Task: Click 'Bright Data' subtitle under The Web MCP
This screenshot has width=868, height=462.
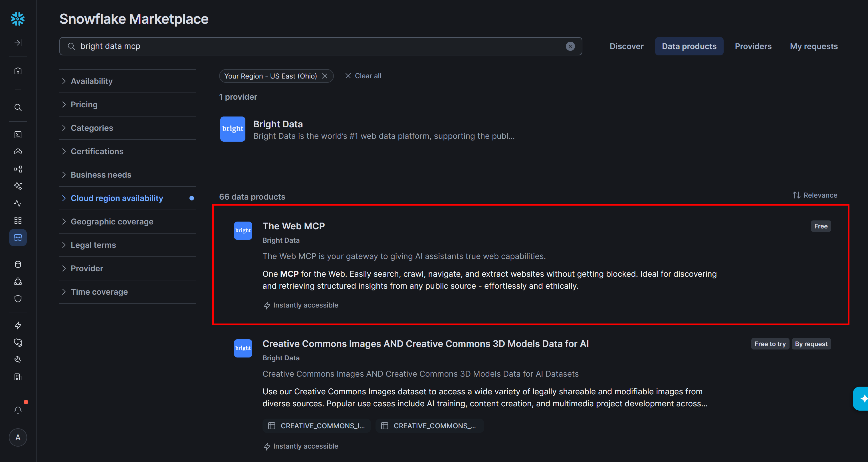Action: point(281,240)
